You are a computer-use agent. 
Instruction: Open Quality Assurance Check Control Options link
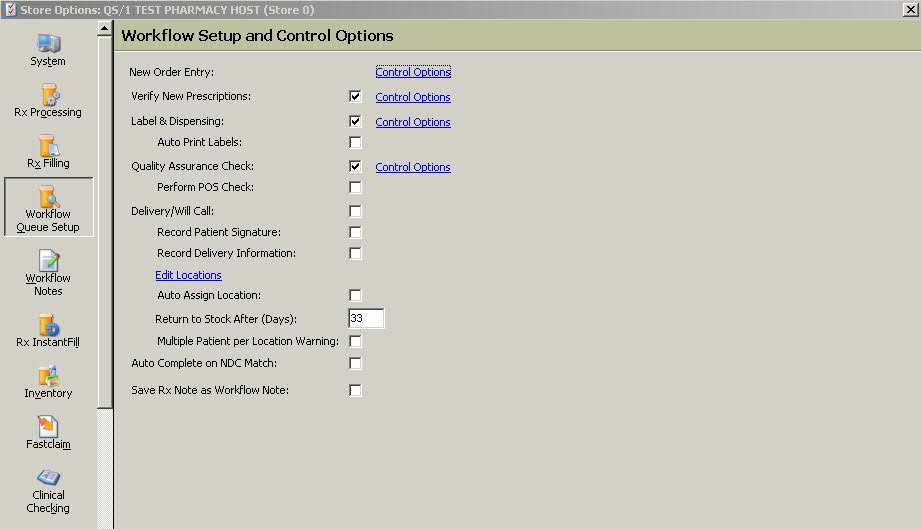click(413, 167)
